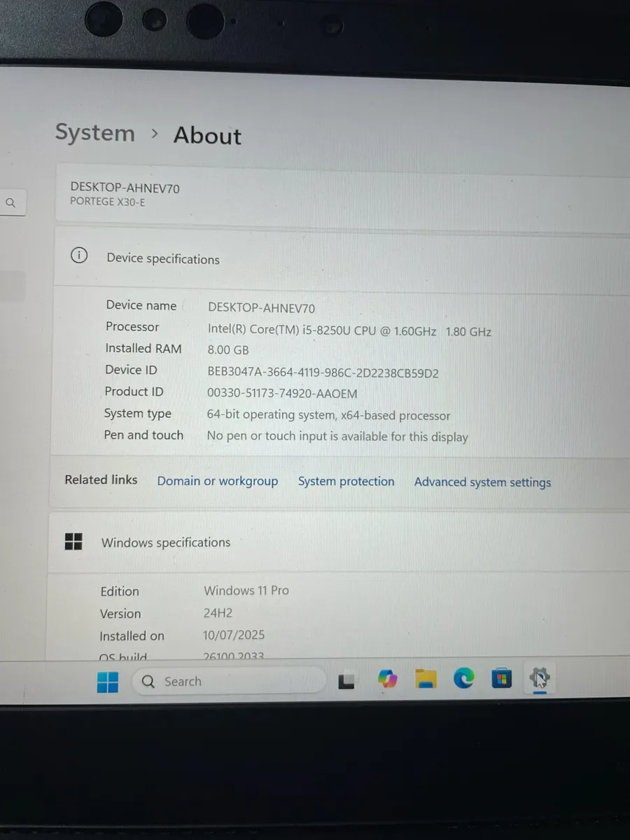The height and width of the screenshot is (840, 630).
Task: Open the Windows Start menu
Action: (108, 681)
